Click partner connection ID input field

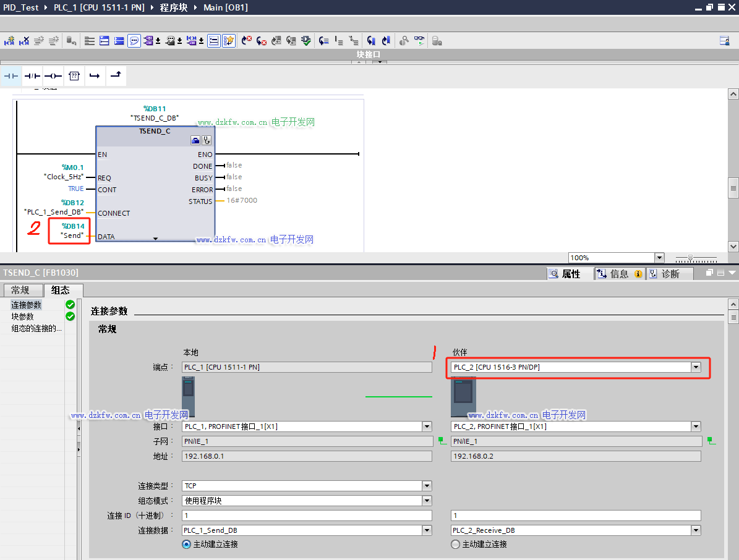576,515
